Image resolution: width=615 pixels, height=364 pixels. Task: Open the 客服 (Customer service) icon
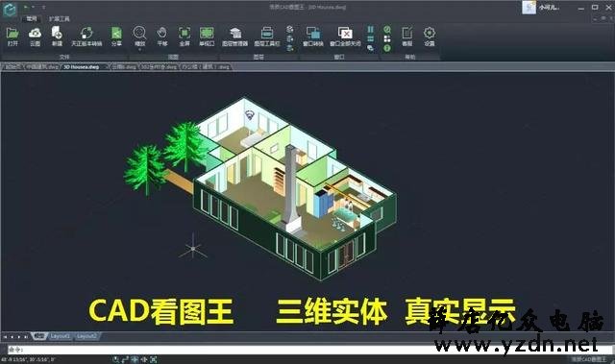click(x=407, y=33)
